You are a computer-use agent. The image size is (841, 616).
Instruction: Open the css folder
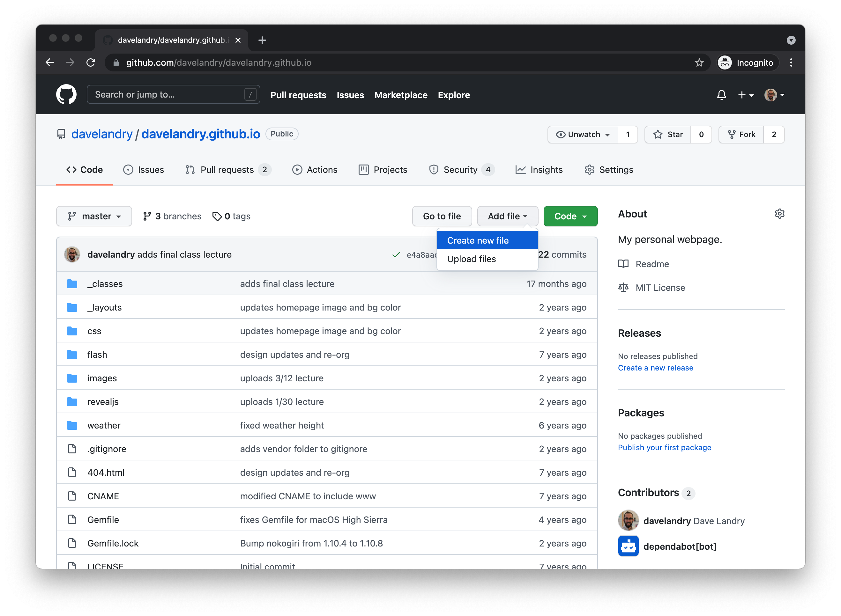click(x=94, y=331)
